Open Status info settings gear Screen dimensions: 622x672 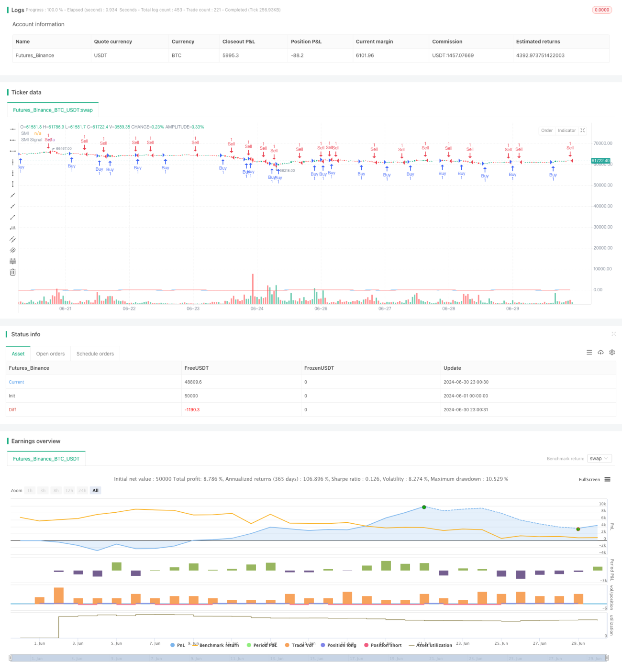pos(612,353)
